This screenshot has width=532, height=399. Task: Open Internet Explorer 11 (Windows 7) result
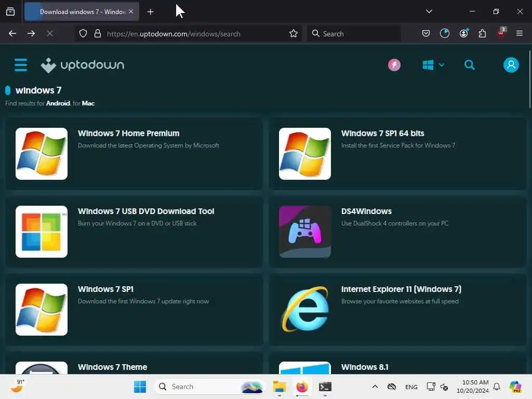397,310
